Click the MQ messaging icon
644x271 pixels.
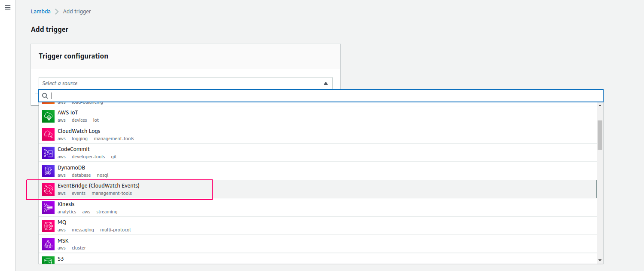(x=48, y=226)
